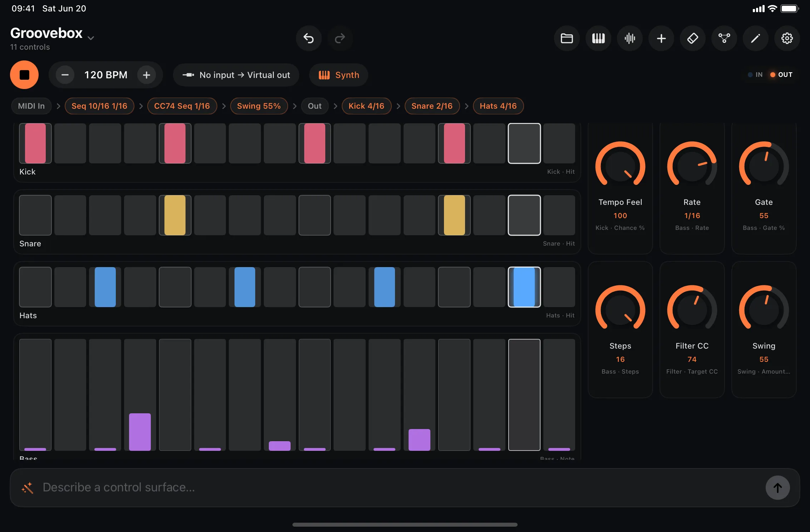This screenshot has width=810, height=532.
Task: Toggle the seventh Hats step off
Action: point(245,287)
